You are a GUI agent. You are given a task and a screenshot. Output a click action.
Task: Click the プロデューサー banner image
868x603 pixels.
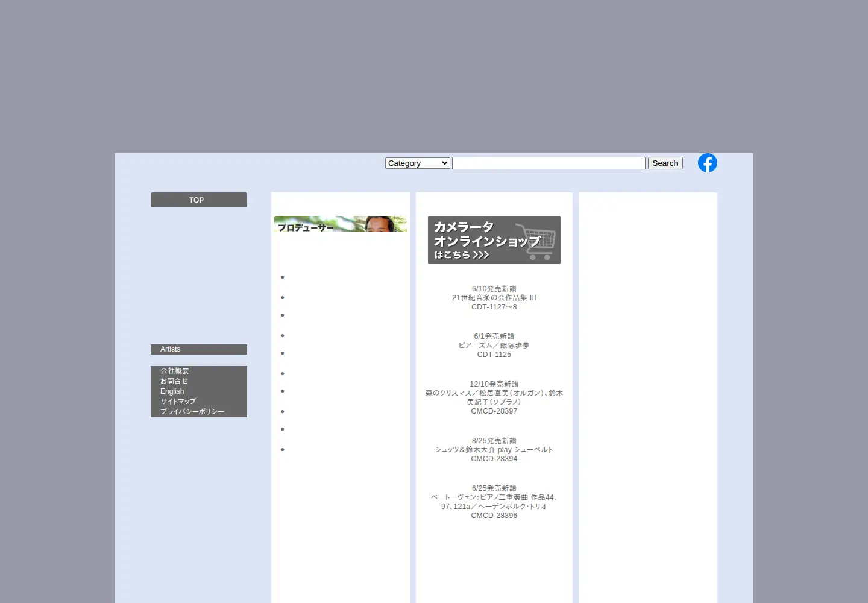tap(341, 224)
